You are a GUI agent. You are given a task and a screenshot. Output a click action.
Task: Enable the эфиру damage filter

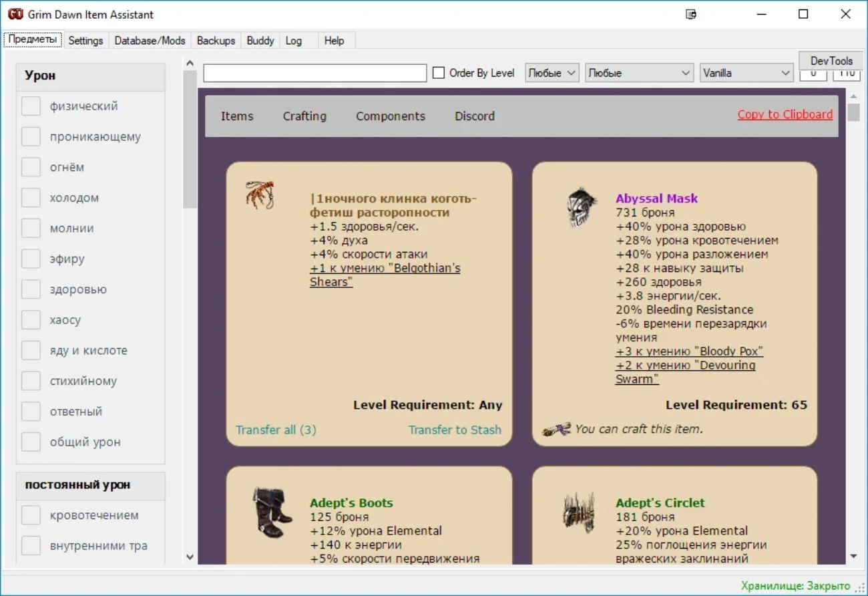(31, 259)
